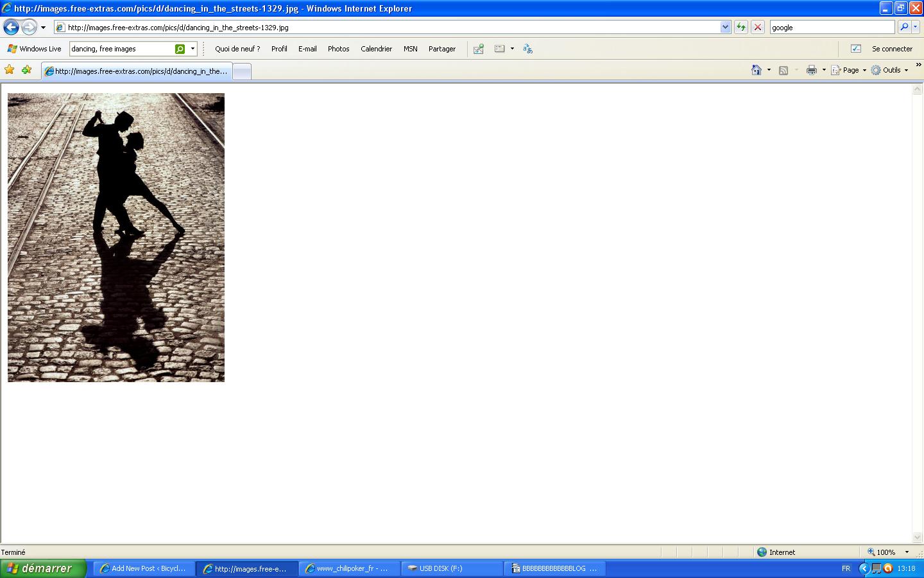Click the send-by-mail envelope icon
Viewport: 924px width, 578px height.
pos(479,49)
